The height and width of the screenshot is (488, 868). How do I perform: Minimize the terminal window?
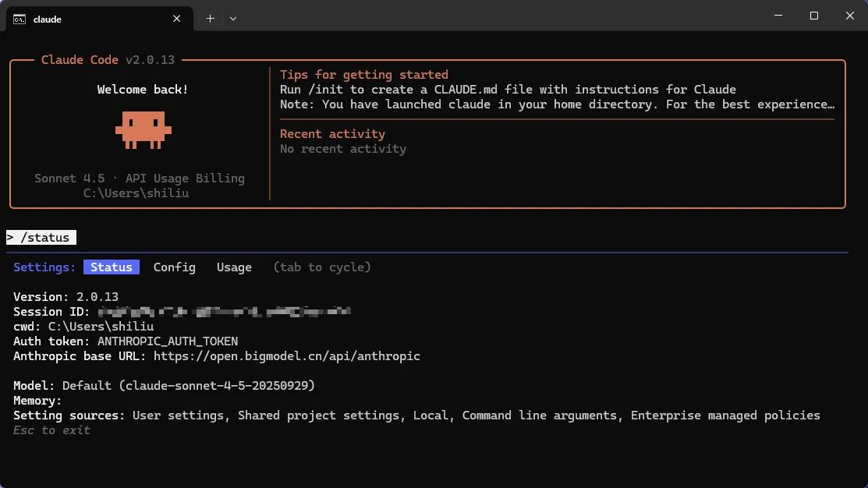point(778,16)
